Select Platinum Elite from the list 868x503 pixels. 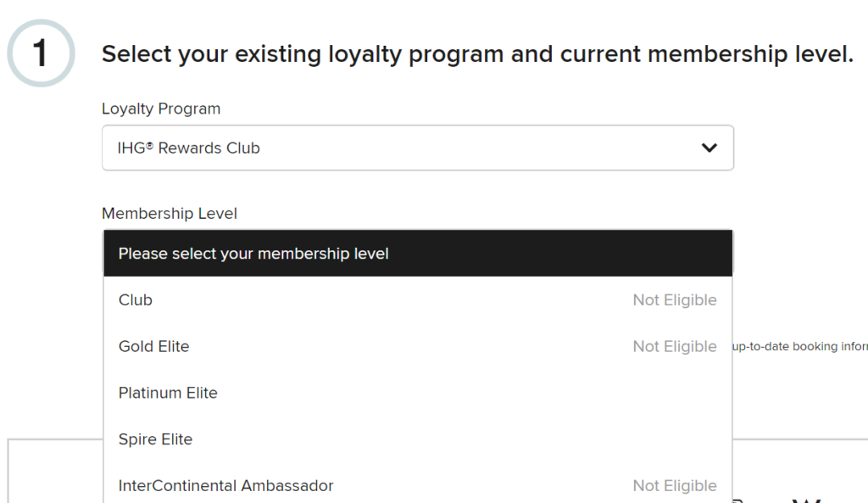click(168, 393)
